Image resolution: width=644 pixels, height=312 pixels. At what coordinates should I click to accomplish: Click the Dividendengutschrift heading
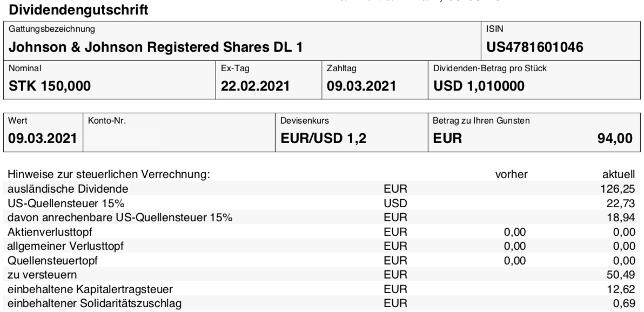78,10
